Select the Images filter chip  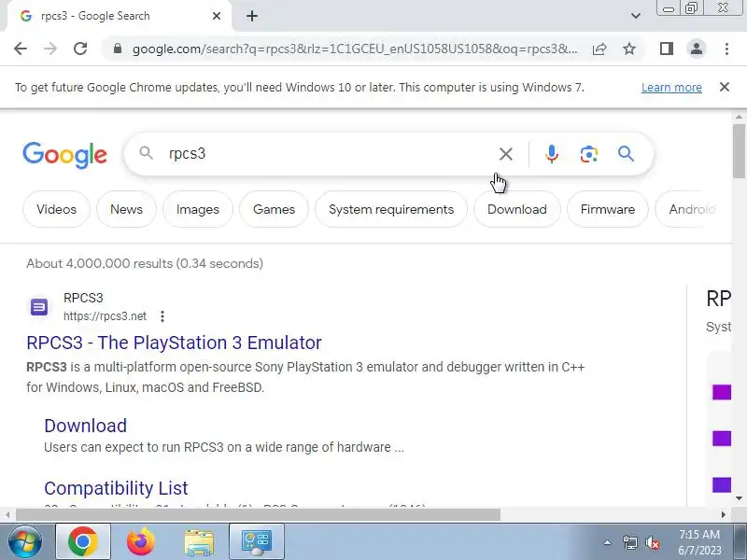tap(198, 209)
